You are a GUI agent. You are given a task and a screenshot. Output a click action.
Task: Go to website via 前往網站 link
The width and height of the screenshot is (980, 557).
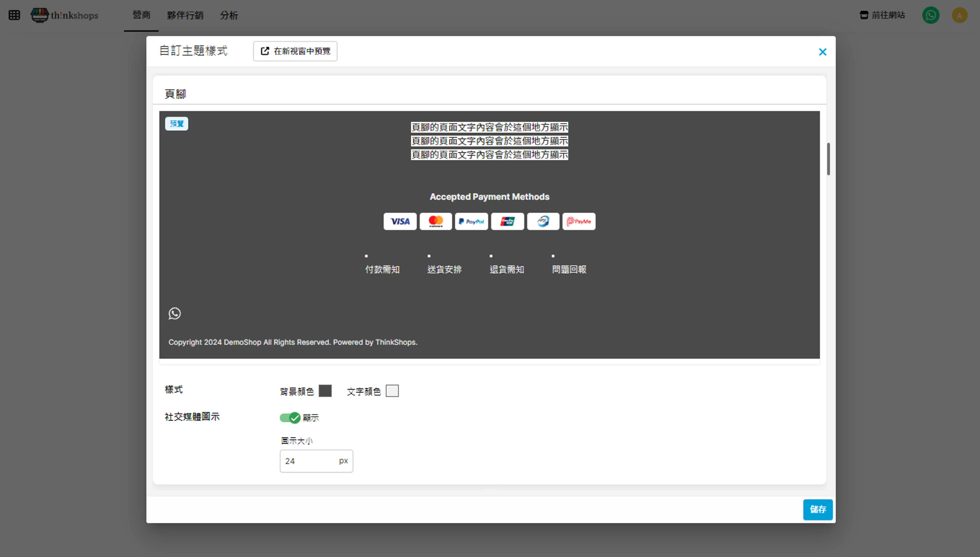(882, 15)
